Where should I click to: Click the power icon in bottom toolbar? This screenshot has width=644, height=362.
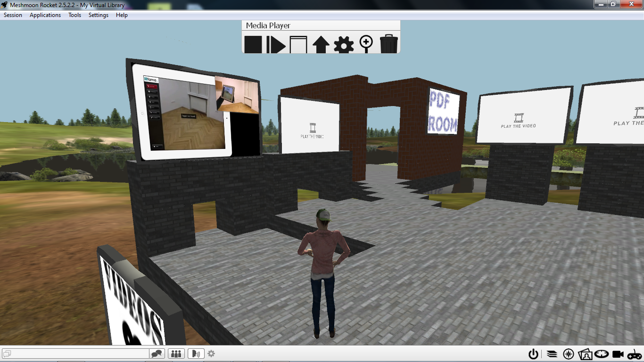coord(533,354)
